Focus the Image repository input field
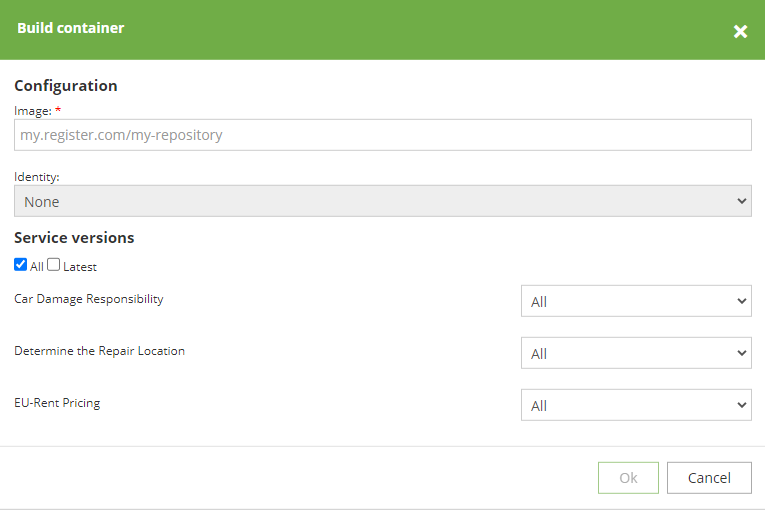The width and height of the screenshot is (765, 510). (382, 135)
